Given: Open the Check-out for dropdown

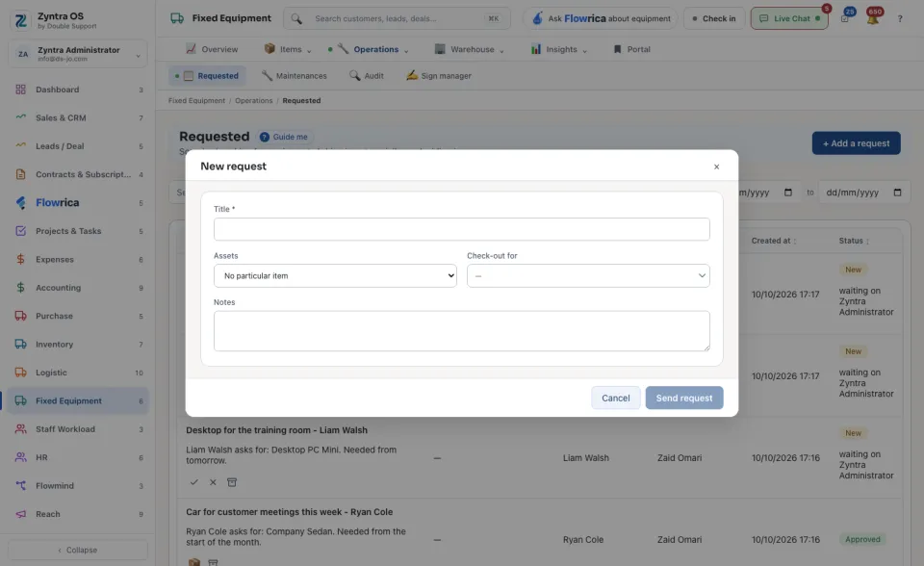Looking at the screenshot, I should [588, 276].
